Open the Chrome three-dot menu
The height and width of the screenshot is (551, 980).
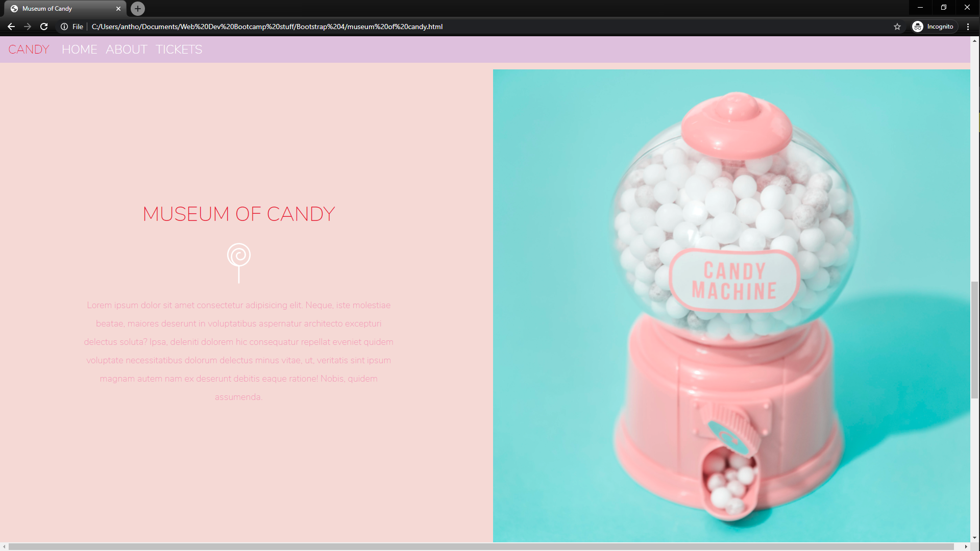(968, 27)
